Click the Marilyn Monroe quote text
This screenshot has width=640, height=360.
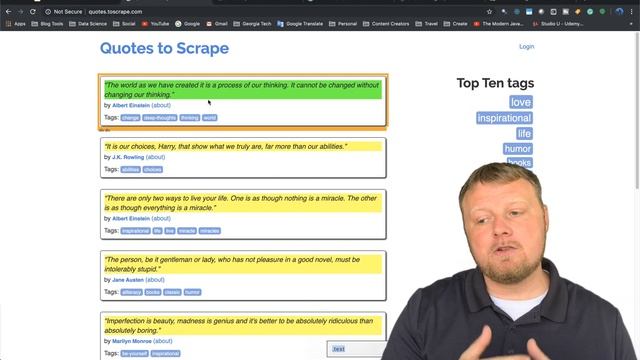point(242,325)
